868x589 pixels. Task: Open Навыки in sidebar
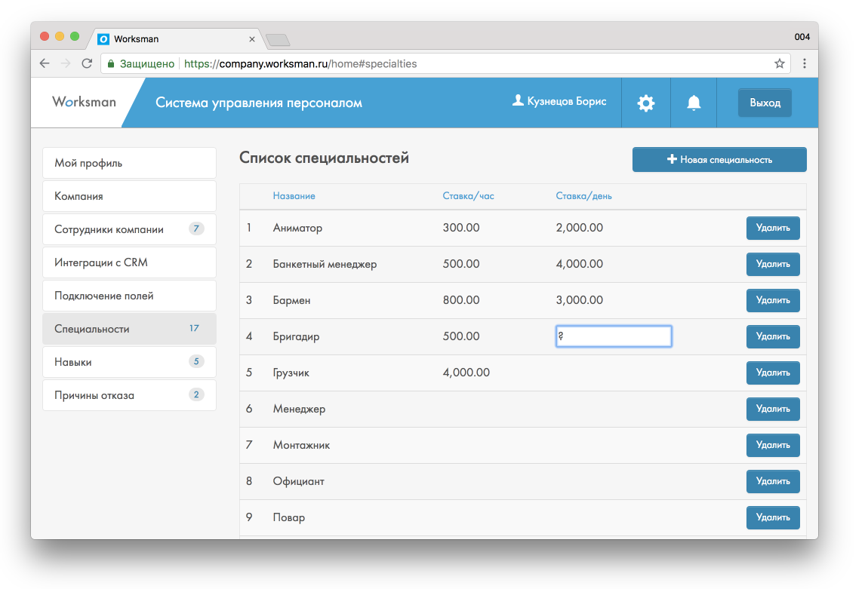point(129,362)
